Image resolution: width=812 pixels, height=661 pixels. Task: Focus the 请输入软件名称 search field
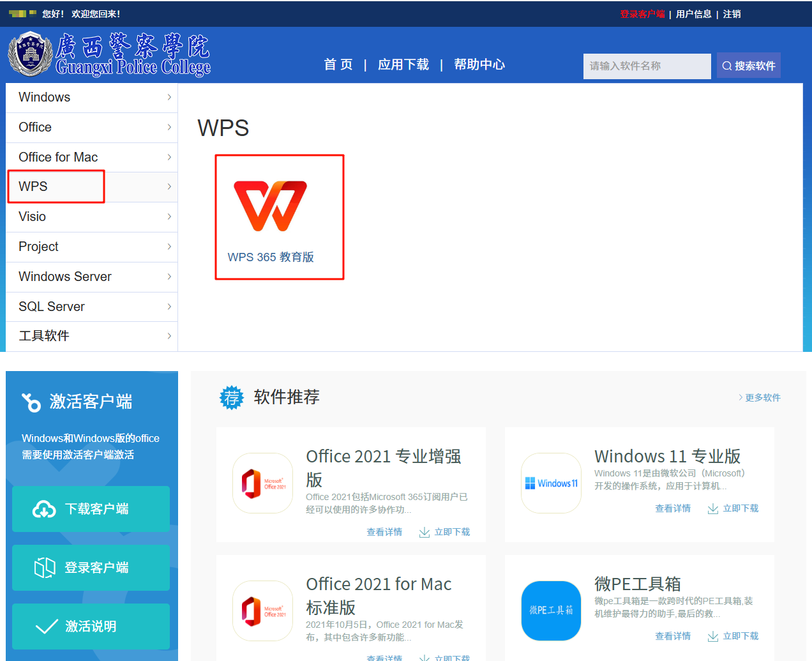[646, 66]
